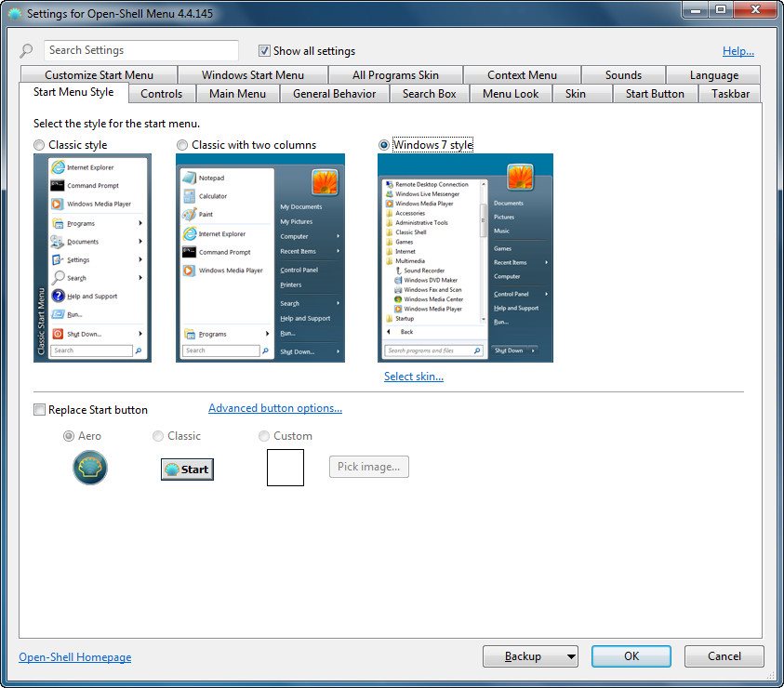Screen dimensions: 784x688
Task: Select Classic with two columns option
Action: [x=183, y=145]
